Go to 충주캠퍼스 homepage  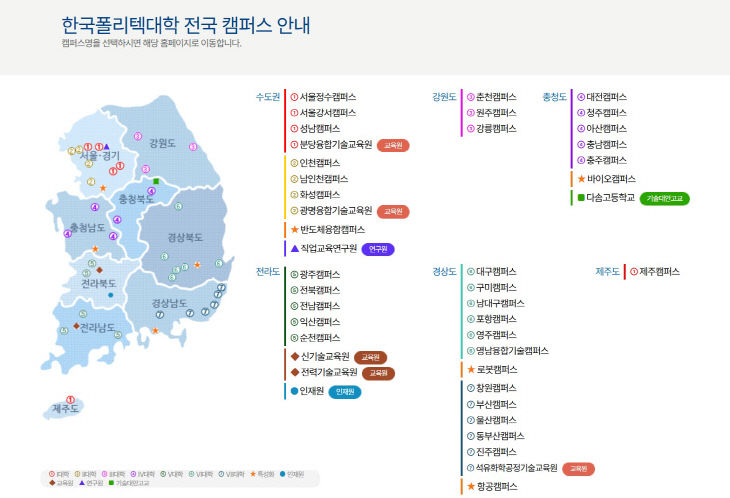point(606,160)
